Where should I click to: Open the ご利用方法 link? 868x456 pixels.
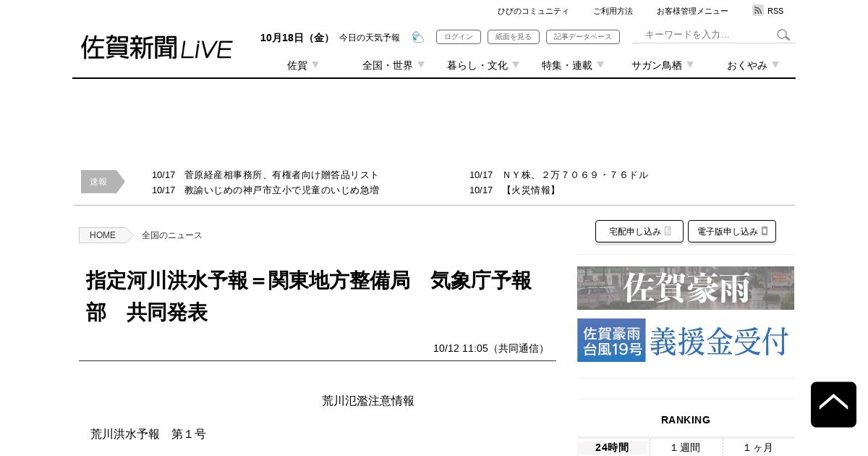tap(613, 11)
